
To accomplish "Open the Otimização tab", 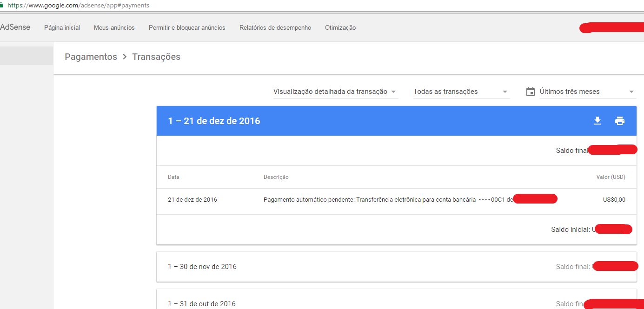I will 340,28.
